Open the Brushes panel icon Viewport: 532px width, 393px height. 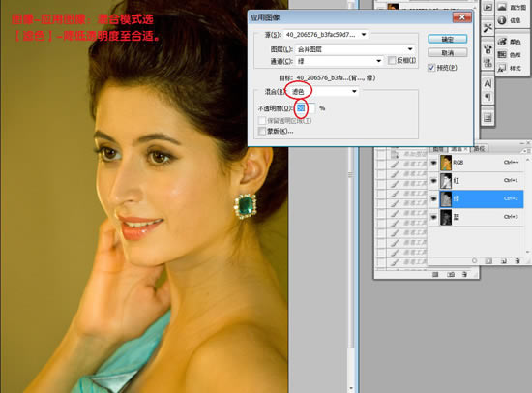pyautogui.click(x=488, y=49)
